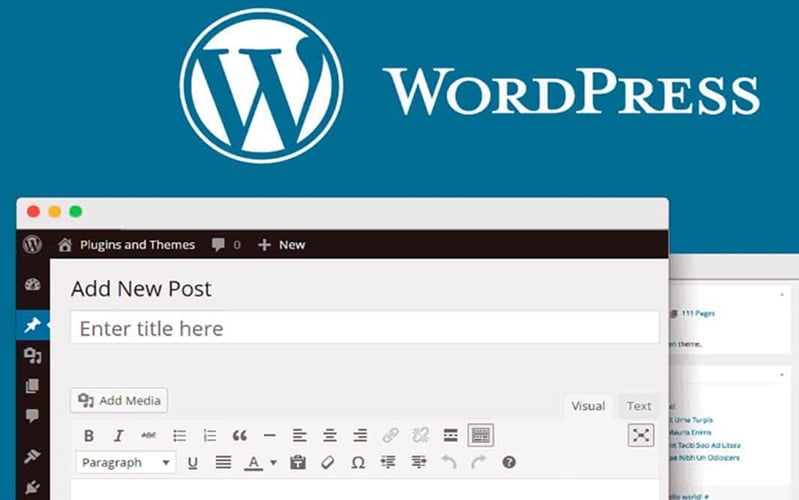This screenshot has width=799, height=500.
Task: Apply the text color 'A' button
Action: (x=253, y=463)
